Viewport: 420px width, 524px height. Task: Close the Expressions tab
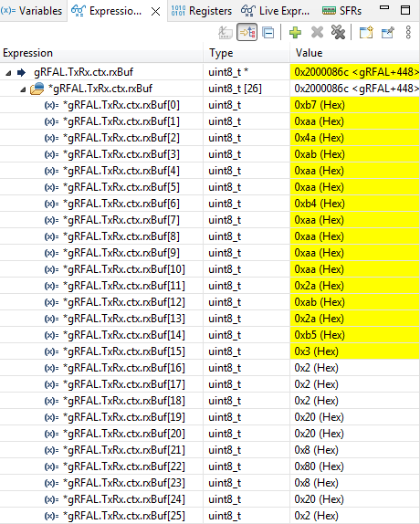click(x=155, y=12)
